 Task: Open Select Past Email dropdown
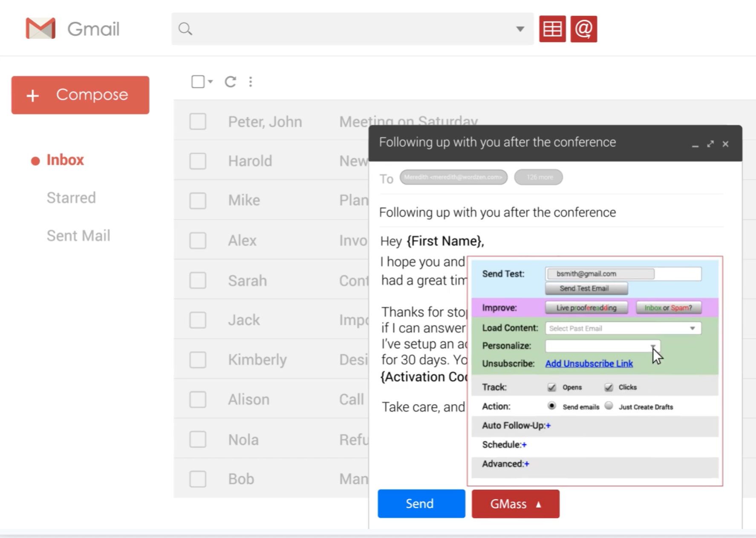[x=623, y=328]
